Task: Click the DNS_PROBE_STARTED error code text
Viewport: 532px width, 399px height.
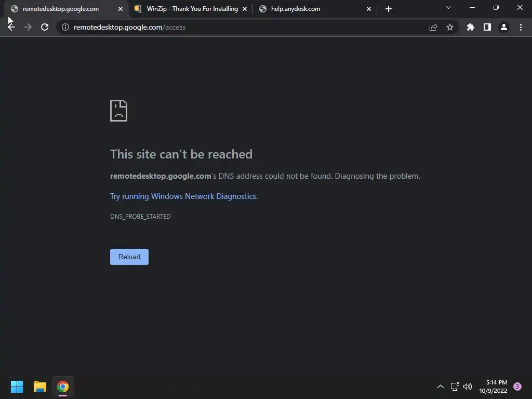Action: [140, 217]
